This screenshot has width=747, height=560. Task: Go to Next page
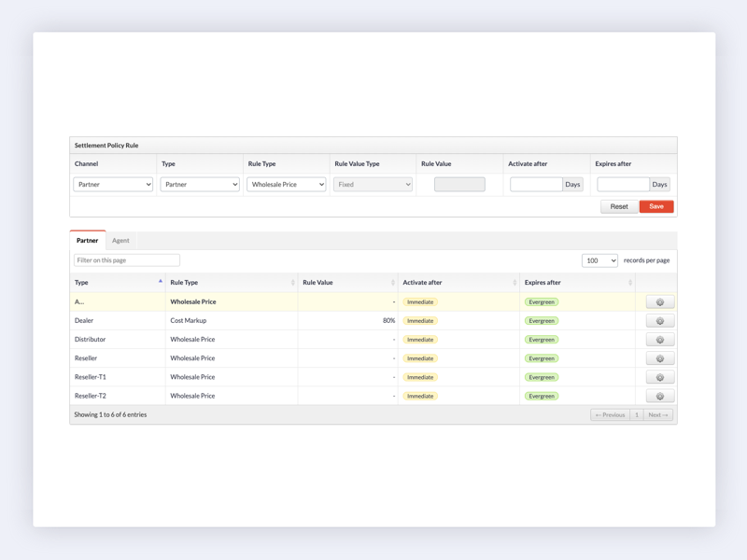click(658, 414)
